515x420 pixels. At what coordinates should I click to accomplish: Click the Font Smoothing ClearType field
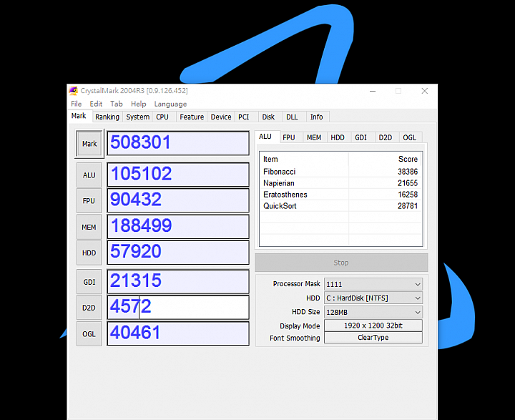(x=373, y=338)
